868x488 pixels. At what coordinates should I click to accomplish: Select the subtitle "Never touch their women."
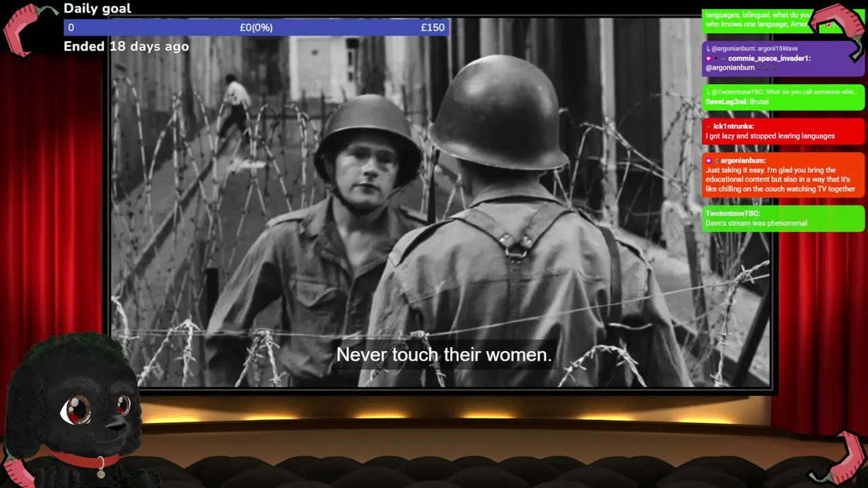pos(444,354)
